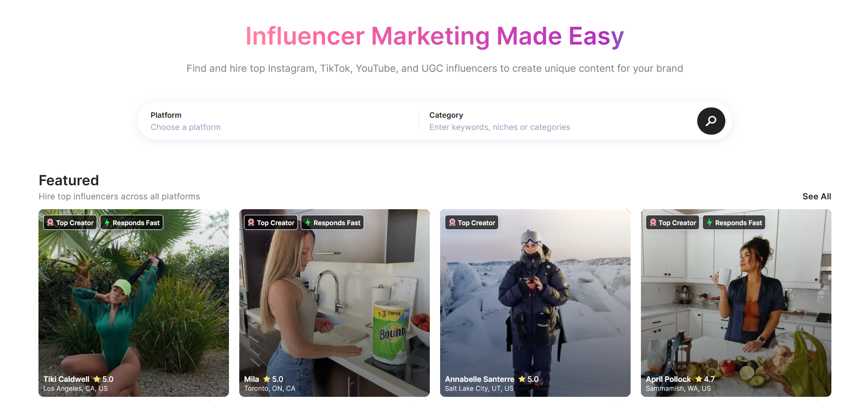Click Top Creator badge on Tiki Caldwell card

[x=70, y=222]
